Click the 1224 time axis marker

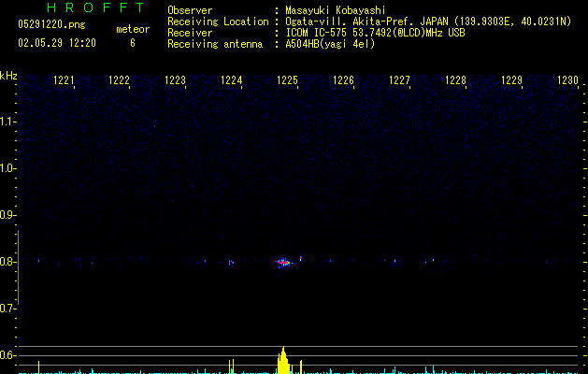click(232, 80)
